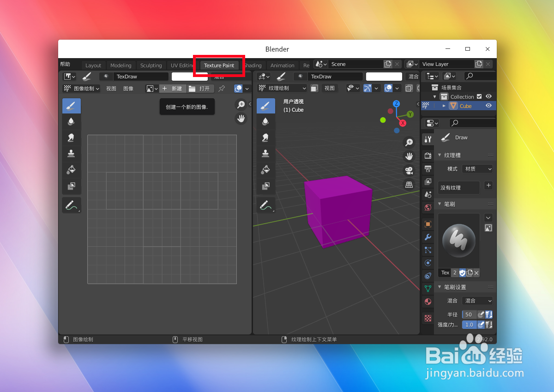This screenshot has height=392, width=554.
Task: Open image editor type dropdown
Action: [70, 77]
